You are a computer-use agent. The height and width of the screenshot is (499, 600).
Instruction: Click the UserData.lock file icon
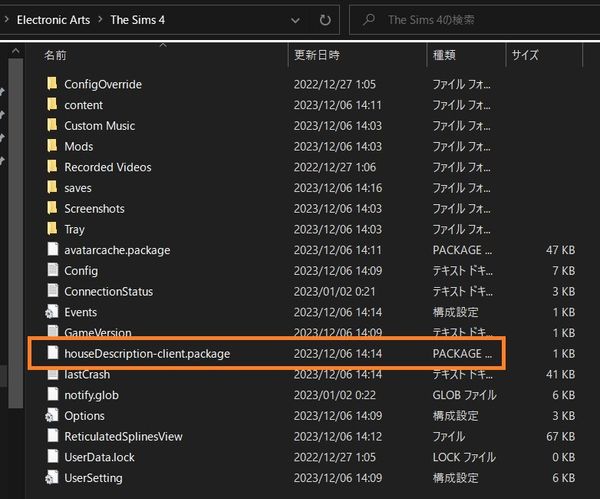point(53,456)
